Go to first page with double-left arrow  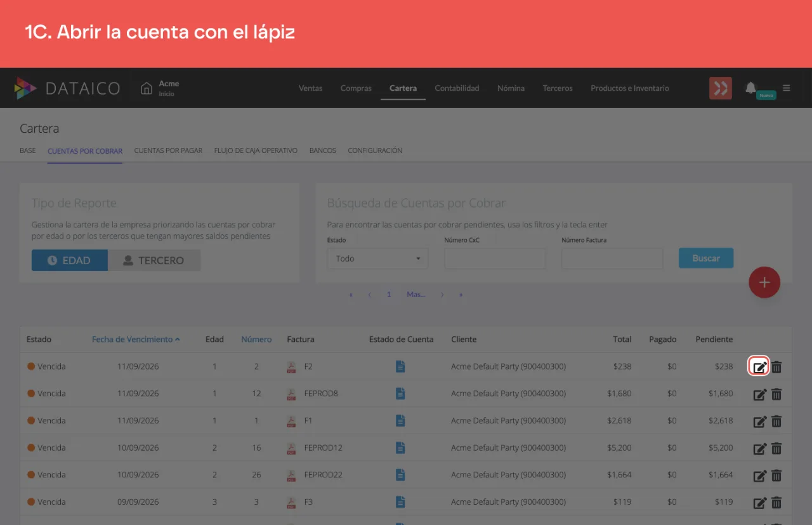click(x=351, y=295)
